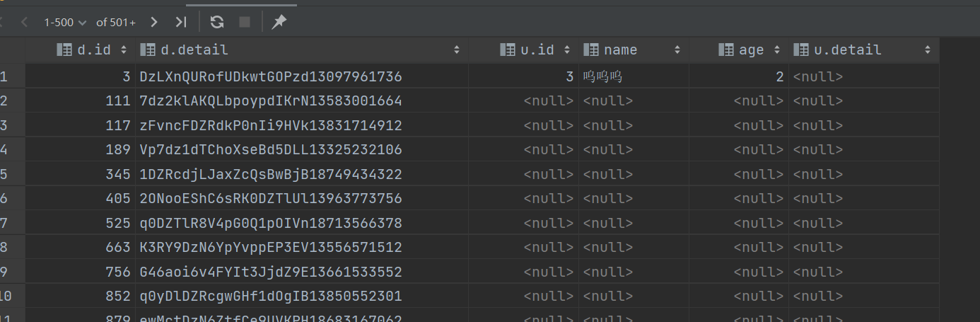Click table icon in age header

pyautogui.click(x=725, y=50)
